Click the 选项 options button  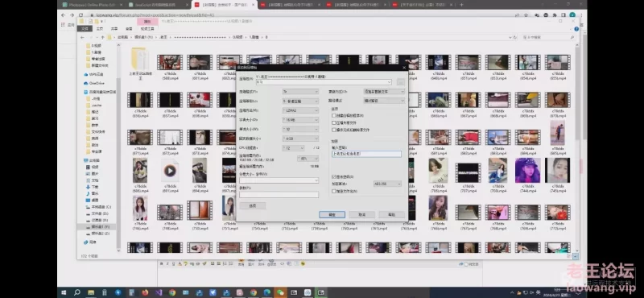point(253,205)
